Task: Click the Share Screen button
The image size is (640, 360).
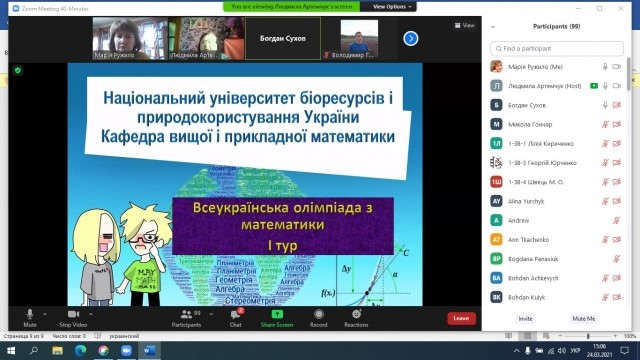Action: pos(277,318)
